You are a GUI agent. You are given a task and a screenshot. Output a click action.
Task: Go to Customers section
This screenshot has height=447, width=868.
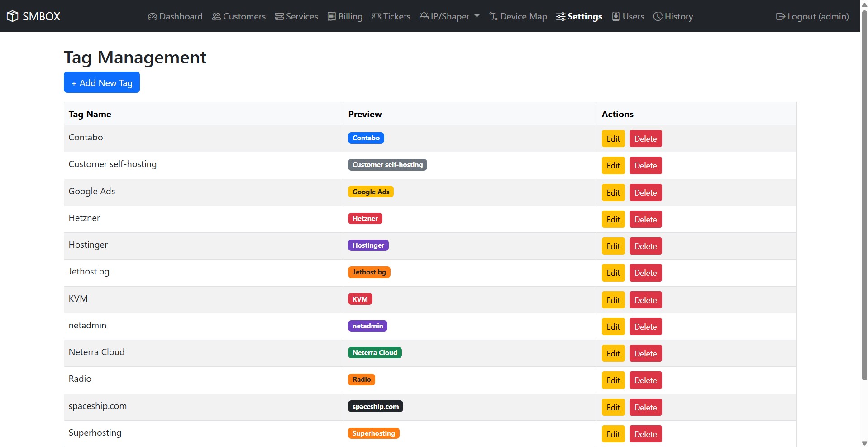[x=239, y=16]
